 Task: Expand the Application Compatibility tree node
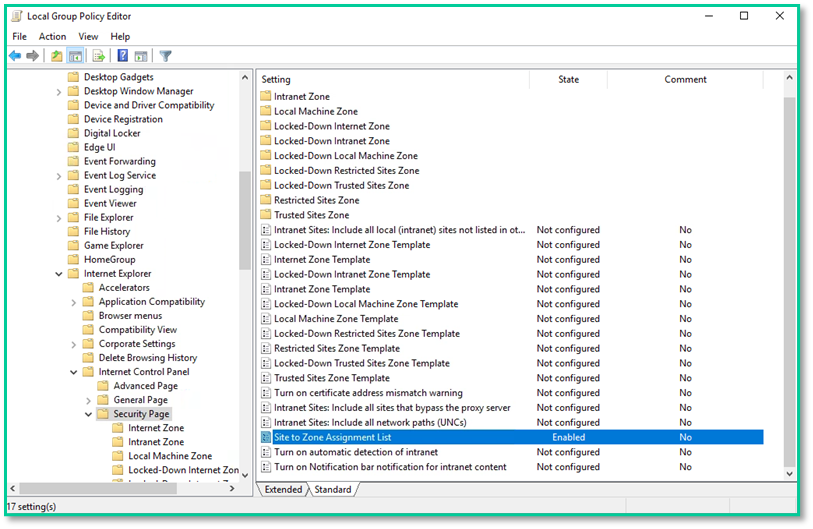74,302
